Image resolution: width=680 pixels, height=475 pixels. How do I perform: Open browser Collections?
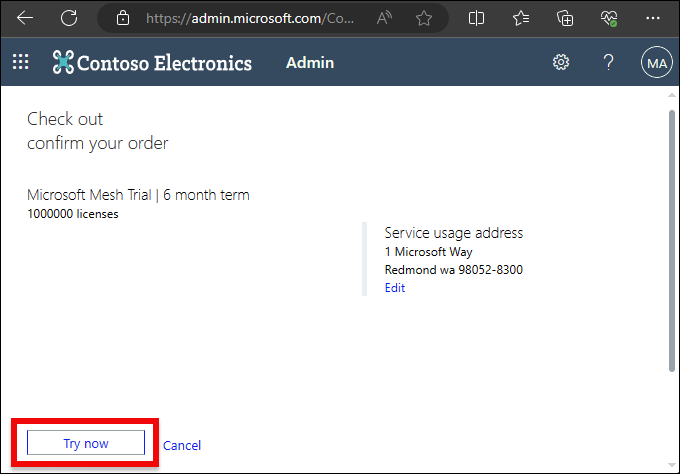(565, 18)
